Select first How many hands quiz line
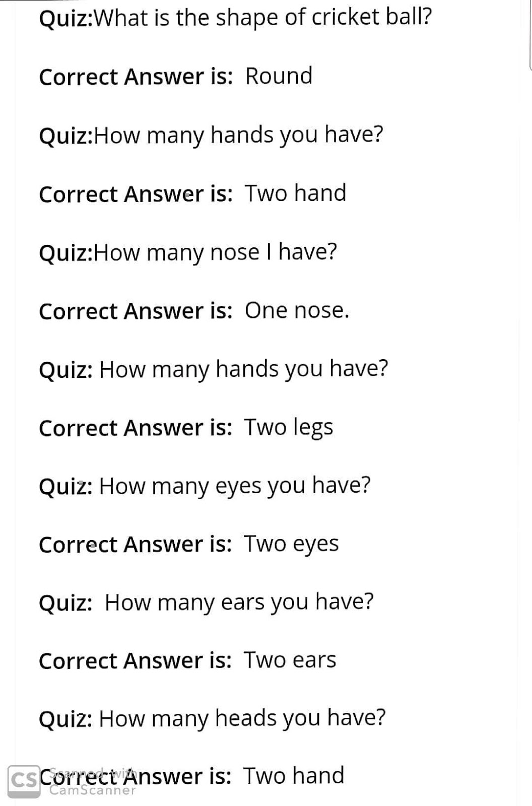The height and width of the screenshot is (806, 532). [x=211, y=135]
